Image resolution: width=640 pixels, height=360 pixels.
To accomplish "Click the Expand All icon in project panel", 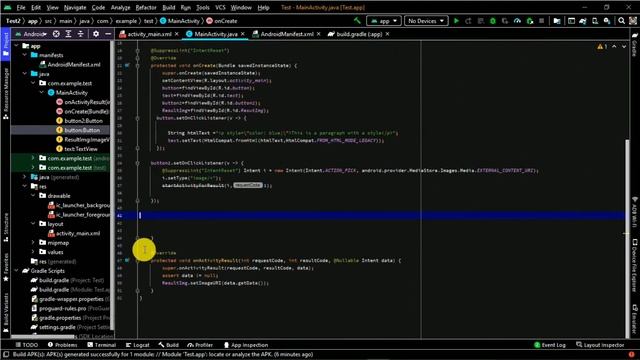I will point(69,34).
